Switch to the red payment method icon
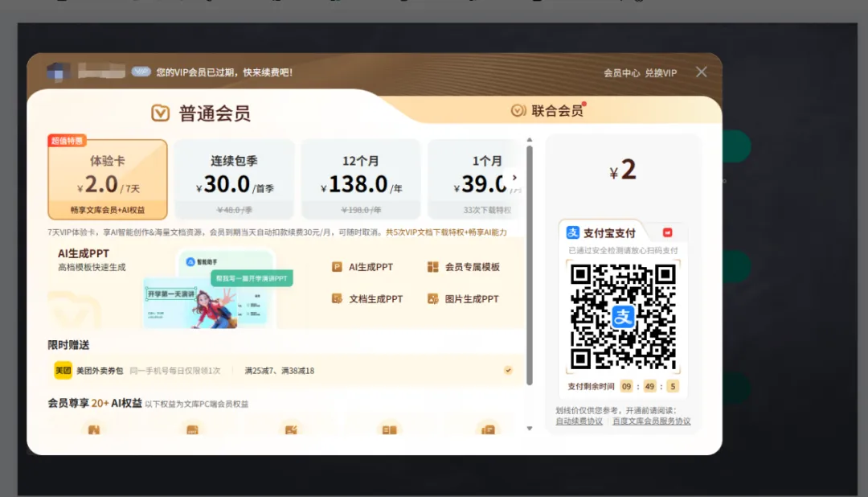868x497 pixels. pyautogui.click(x=668, y=232)
